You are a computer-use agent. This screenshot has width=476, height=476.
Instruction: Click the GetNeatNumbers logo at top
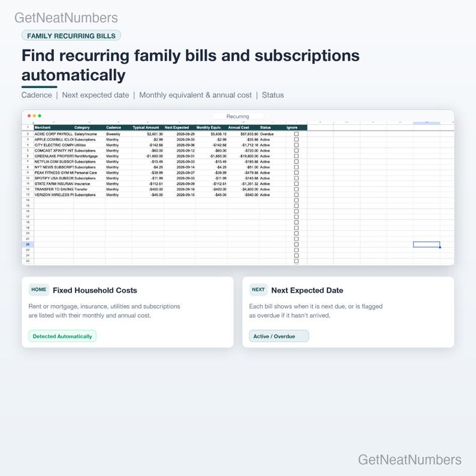tap(66, 18)
